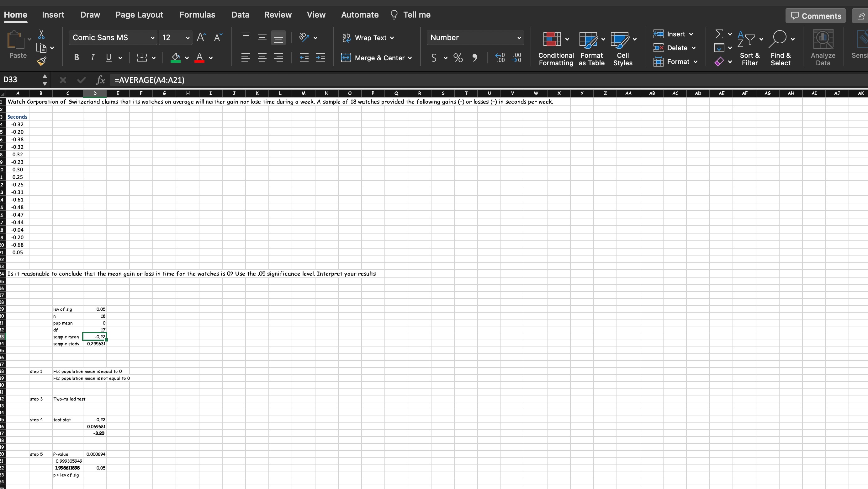The image size is (868, 489).
Task: Expand the Merge & Center dropdown arrow
Action: click(x=410, y=58)
